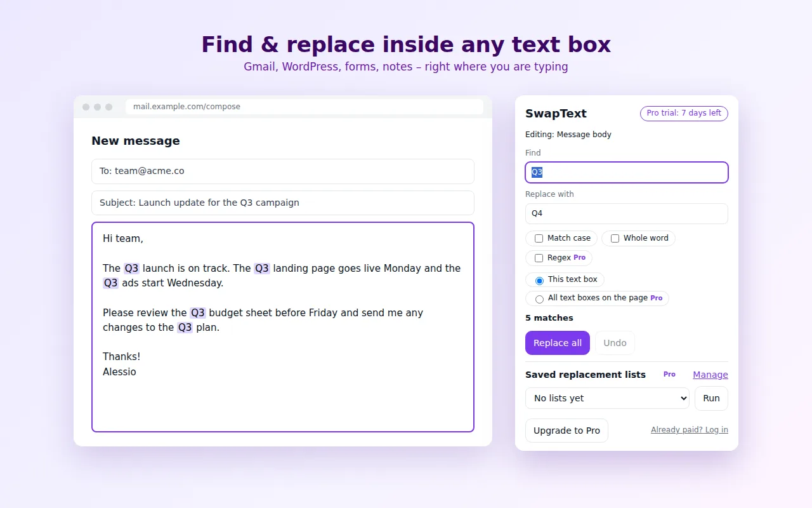Toggle the Regex Pro checkbox
This screenshot has height=508, width=812.
tap(539, 258)
